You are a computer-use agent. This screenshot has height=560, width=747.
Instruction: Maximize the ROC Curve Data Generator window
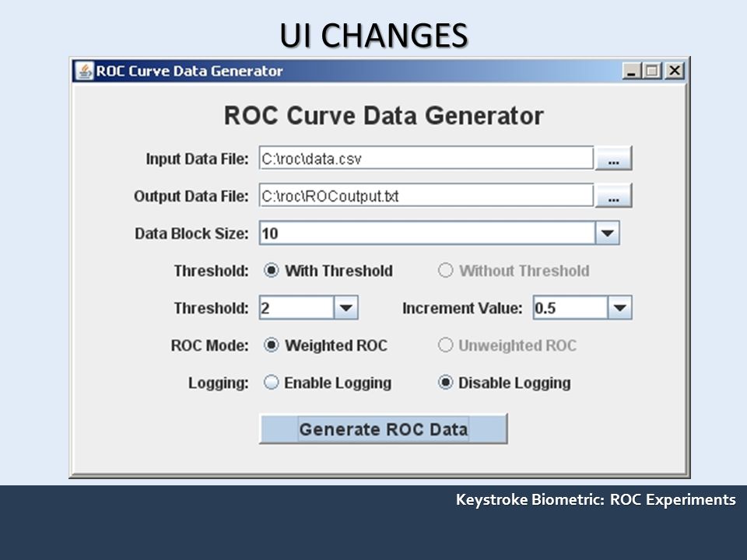(x=652, y=71)
